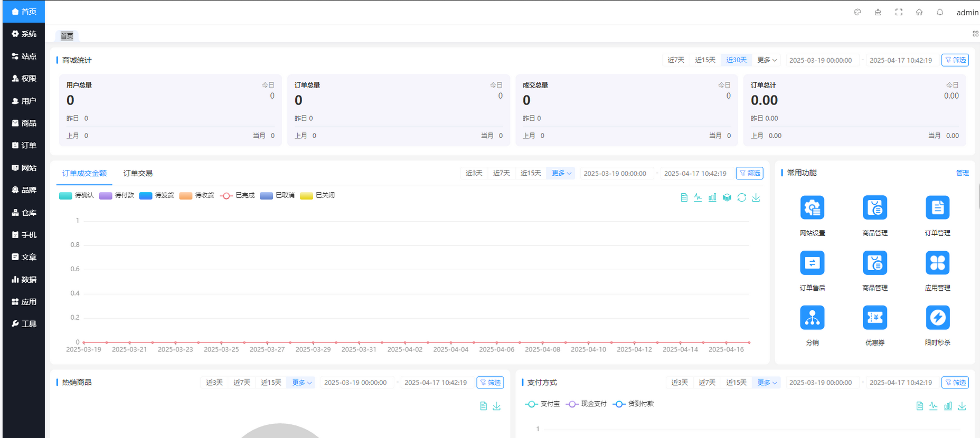
Task: Switch order amount chart to bar type
Action: [x=712, y=197]
